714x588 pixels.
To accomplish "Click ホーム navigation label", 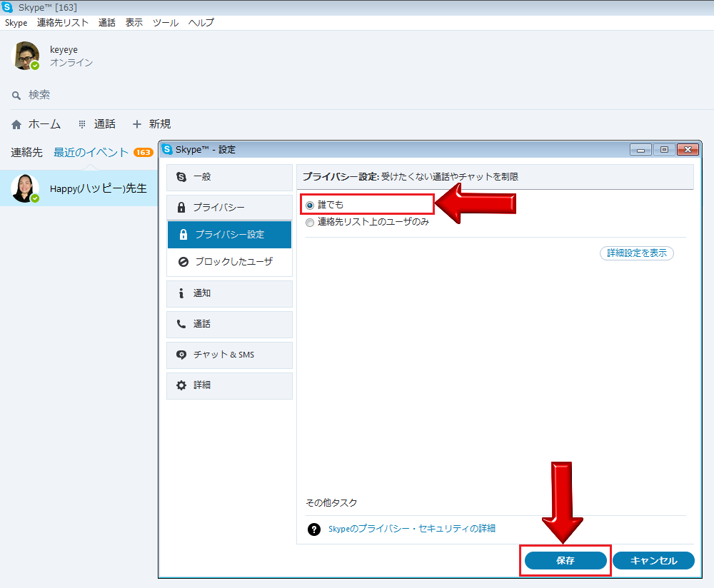I will [x=44, y=124].
